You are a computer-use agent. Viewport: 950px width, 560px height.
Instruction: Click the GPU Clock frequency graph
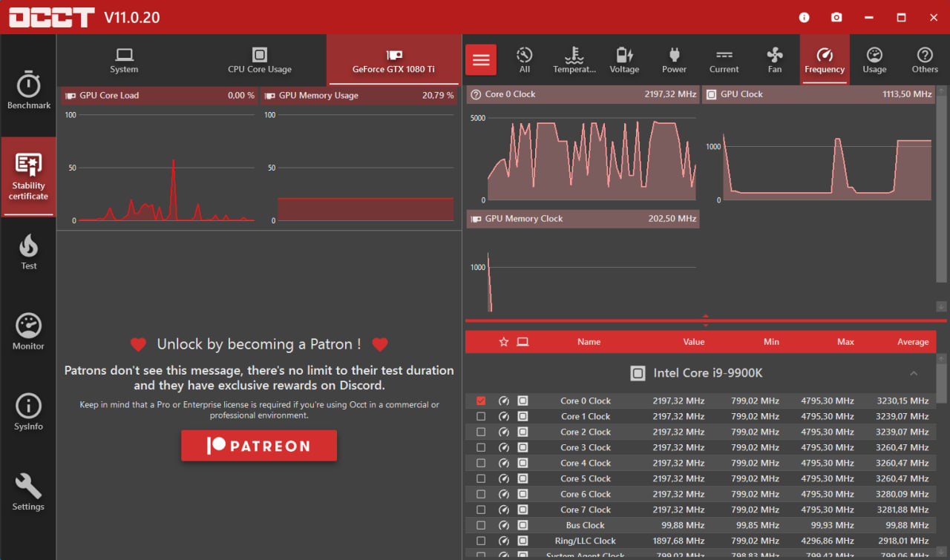tap(818, 154)
